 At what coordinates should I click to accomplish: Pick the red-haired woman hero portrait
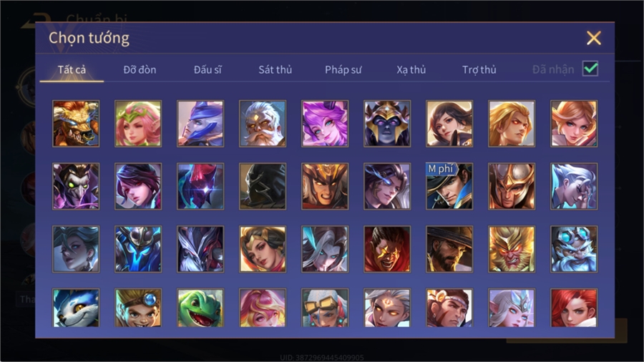pos(574,308)
